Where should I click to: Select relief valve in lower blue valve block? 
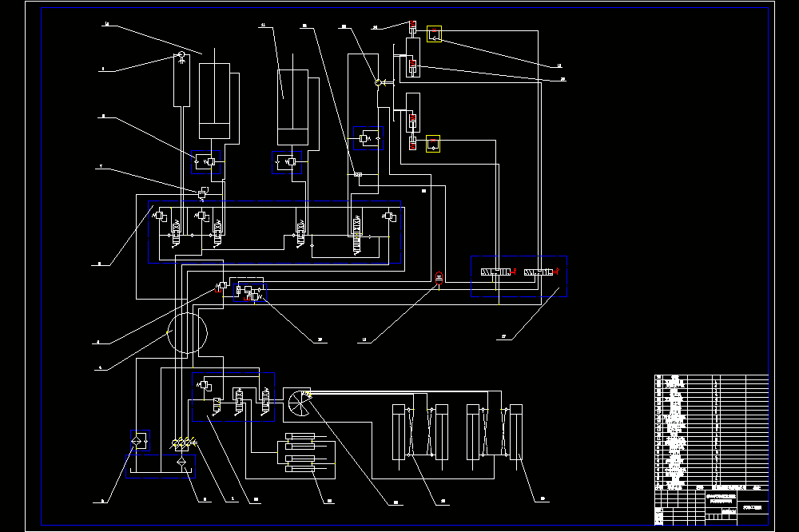[204, 385]
